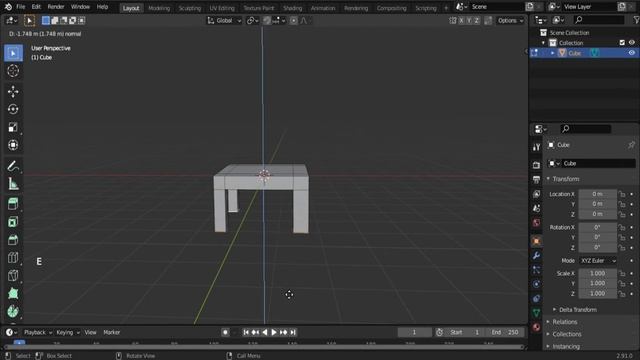640x360 pixels.
Task: Select the Poly Build tool
Action: pos(13,293)
